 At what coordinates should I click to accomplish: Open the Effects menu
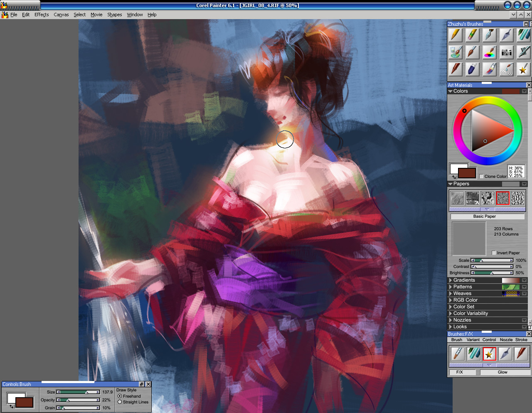(x=42, y=15)
